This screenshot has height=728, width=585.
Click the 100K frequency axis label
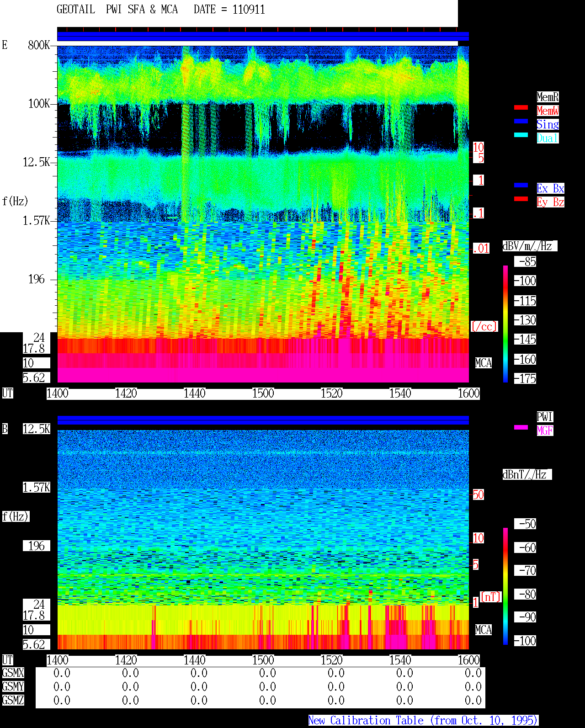tap(39, 104)
